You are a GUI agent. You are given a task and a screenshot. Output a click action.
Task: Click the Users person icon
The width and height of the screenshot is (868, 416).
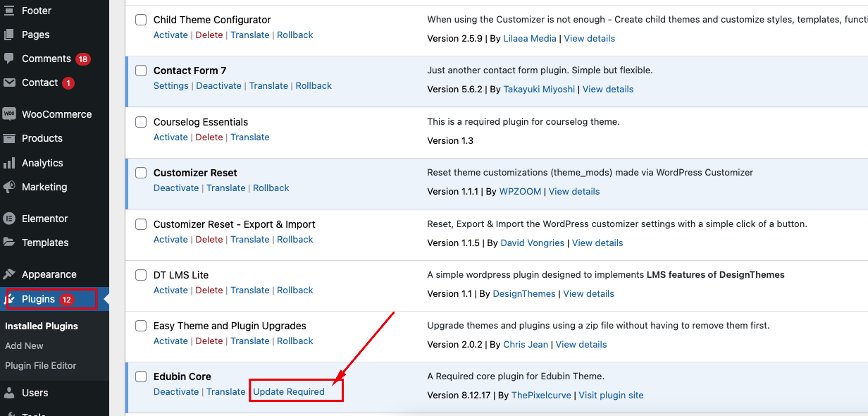[x=9, y=393]
